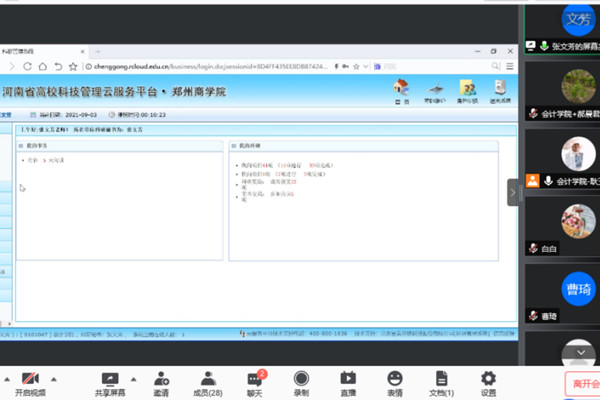Screen dimensions: 600x400
Task: Click second projects summary line
Action: click(x=283, y=174)
